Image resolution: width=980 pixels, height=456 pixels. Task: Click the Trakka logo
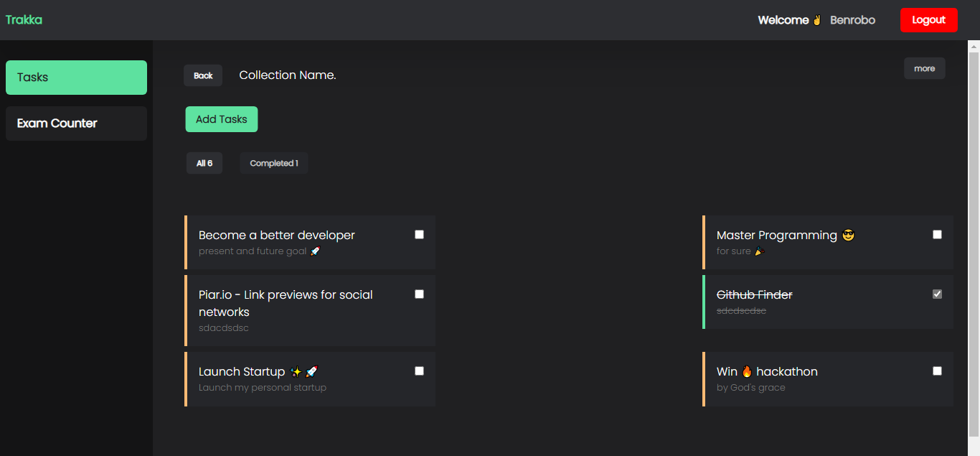click(x=24, y=20)
